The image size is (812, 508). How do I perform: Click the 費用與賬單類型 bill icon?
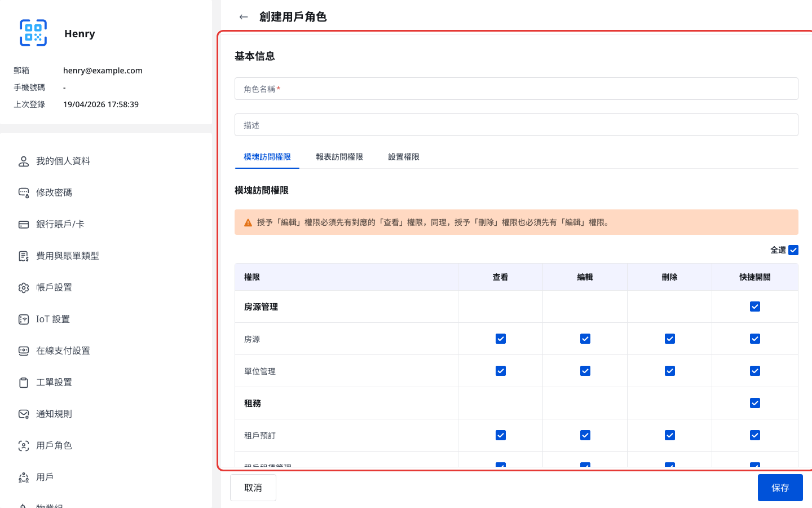tap(24, 256)
